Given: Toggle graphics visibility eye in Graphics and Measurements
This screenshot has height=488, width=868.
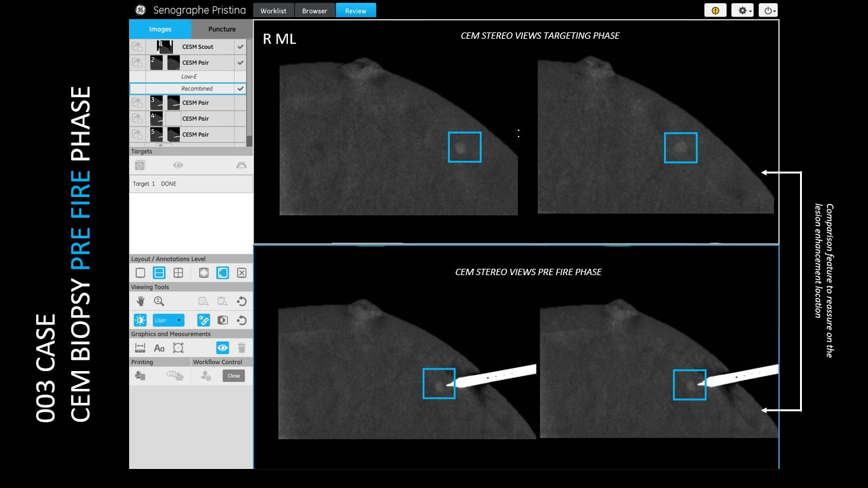Looking at the screenshot, I should pos(222,348).
